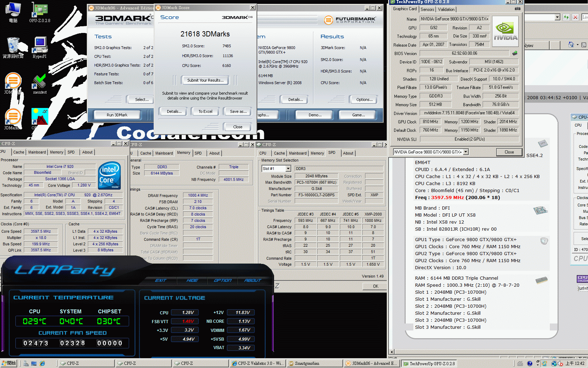Switch to CPU-Z Validator 3.0 taskbar button
Image resolution: width=588 pixels, height=368 pixels.
click(x=258, y=363)
